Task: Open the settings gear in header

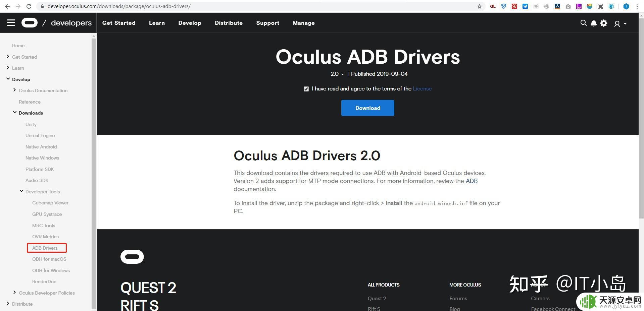Action: (x=603, y=23)
